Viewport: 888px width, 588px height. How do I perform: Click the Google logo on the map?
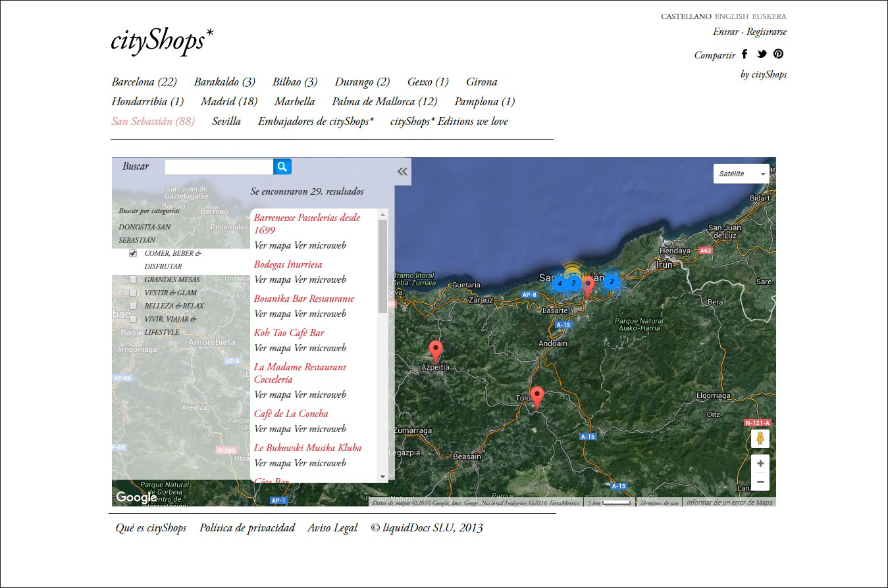(x=136, y=498)
